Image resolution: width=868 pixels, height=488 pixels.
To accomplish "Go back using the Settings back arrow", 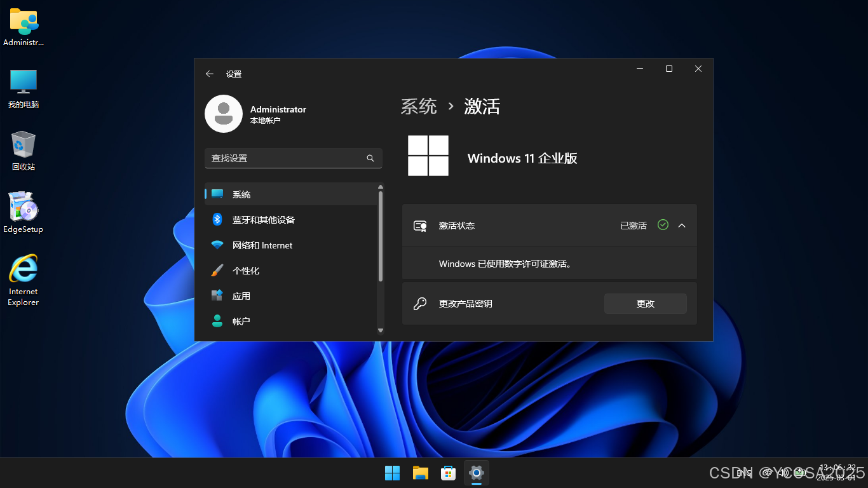I will click(x=210, y=74).
